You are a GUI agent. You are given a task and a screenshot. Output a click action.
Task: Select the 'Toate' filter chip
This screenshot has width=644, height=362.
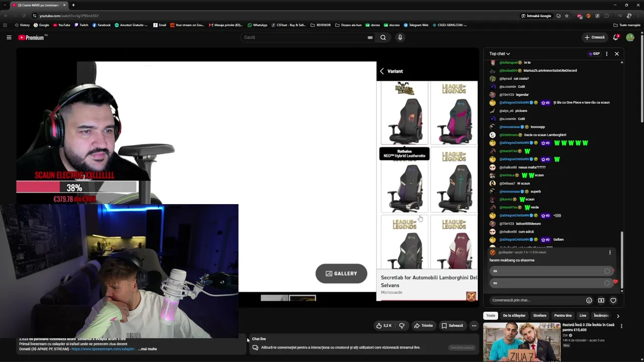(x=491, y=316)
